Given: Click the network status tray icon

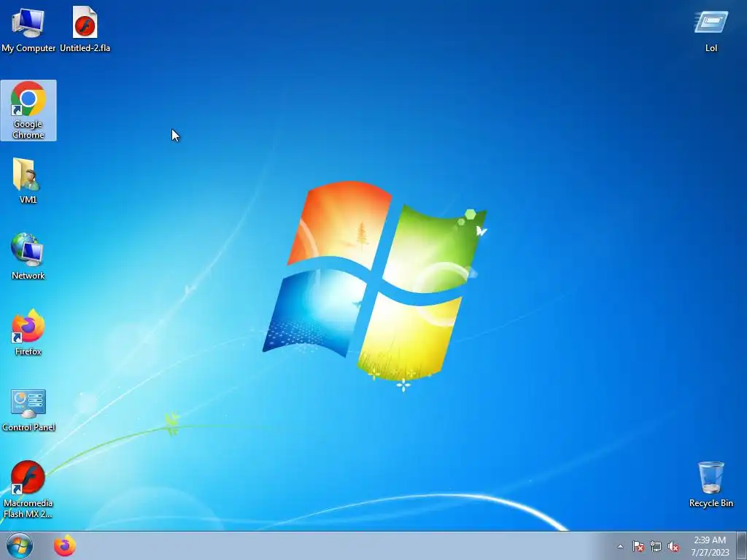Looking at the screenshot, I should (656, 547).
